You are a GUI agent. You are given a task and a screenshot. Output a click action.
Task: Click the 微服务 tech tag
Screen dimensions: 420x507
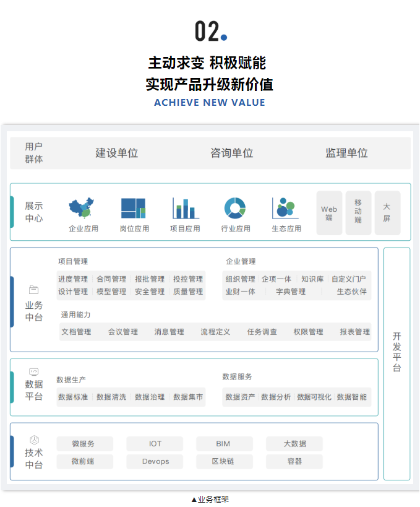point(84,444)
